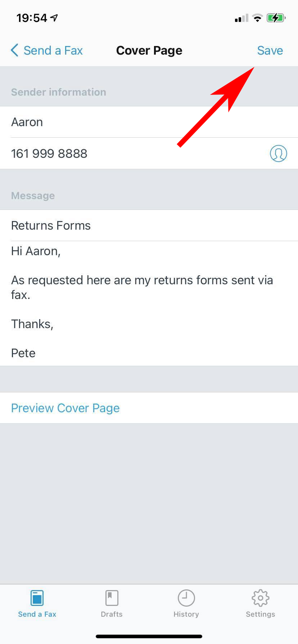The height and width of the screenshot is (644, 298).
Task: Tap the cellular signal bars
Action: [x=241, y=18]
